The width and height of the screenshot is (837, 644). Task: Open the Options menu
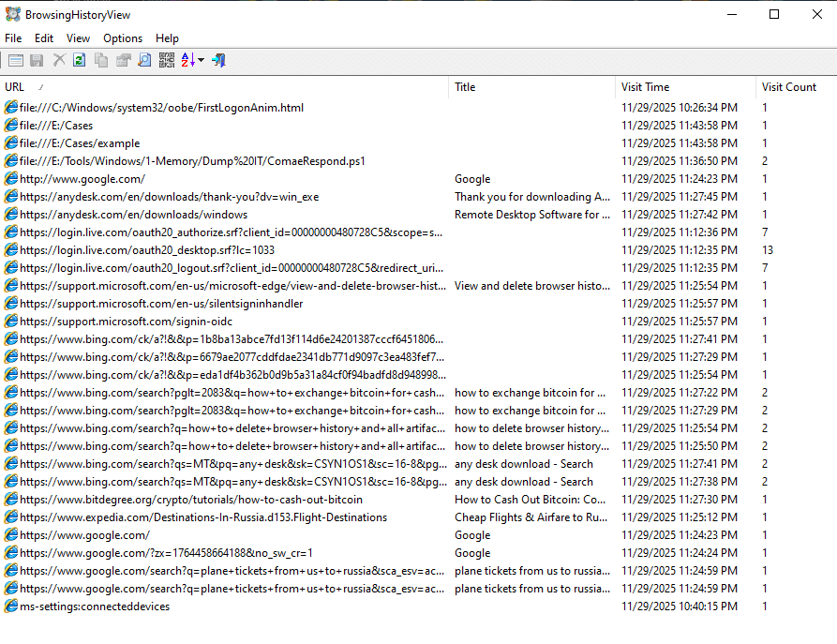(x=122, y=38)
